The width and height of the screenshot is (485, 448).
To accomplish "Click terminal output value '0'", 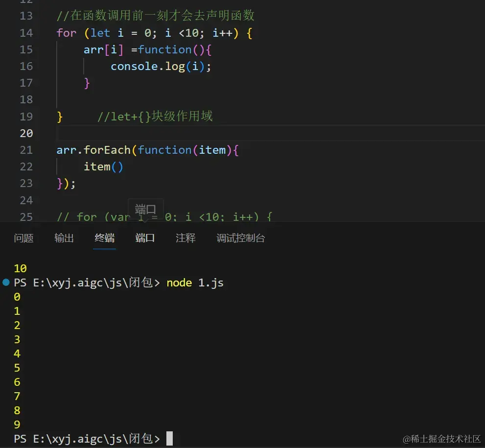I will [17, 297].
